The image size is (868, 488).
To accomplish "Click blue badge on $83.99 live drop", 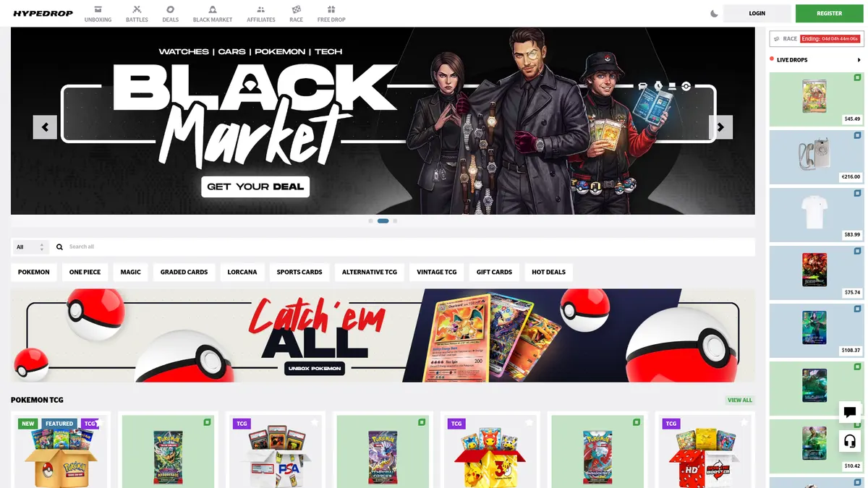I will pyautogui.click(x=857, y=193).
